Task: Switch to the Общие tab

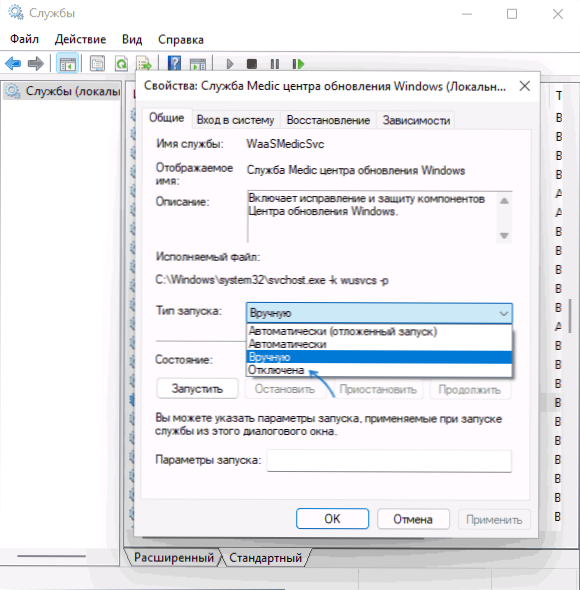Action: 166,118
